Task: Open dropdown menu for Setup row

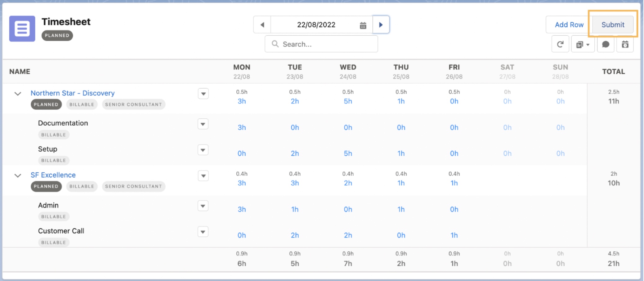Action: click(x=203, y=150)
